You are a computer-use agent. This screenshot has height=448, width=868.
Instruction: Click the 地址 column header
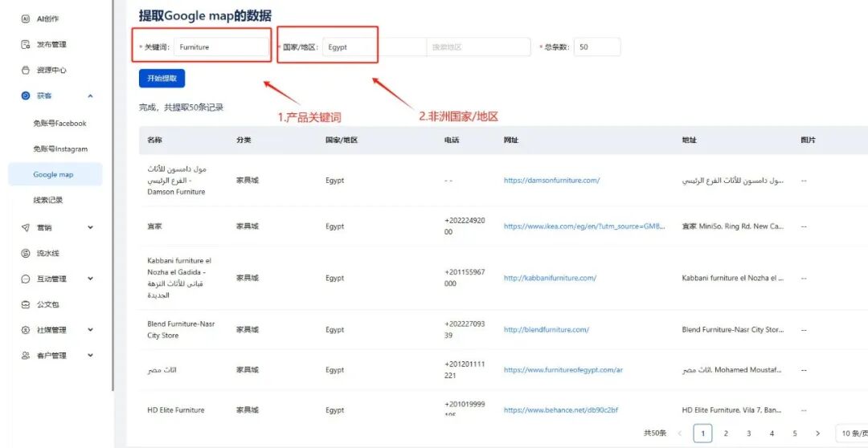tap(690, 140)
